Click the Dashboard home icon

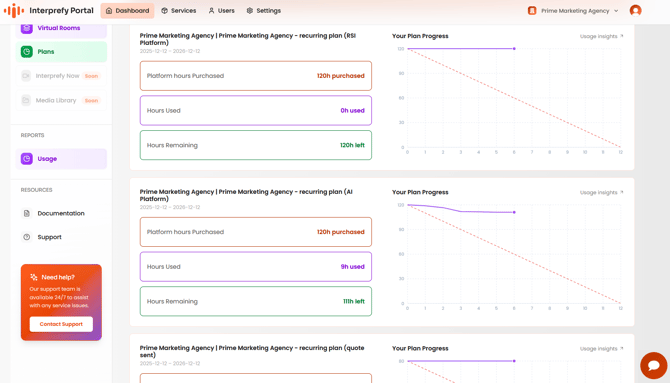point(109,11)
